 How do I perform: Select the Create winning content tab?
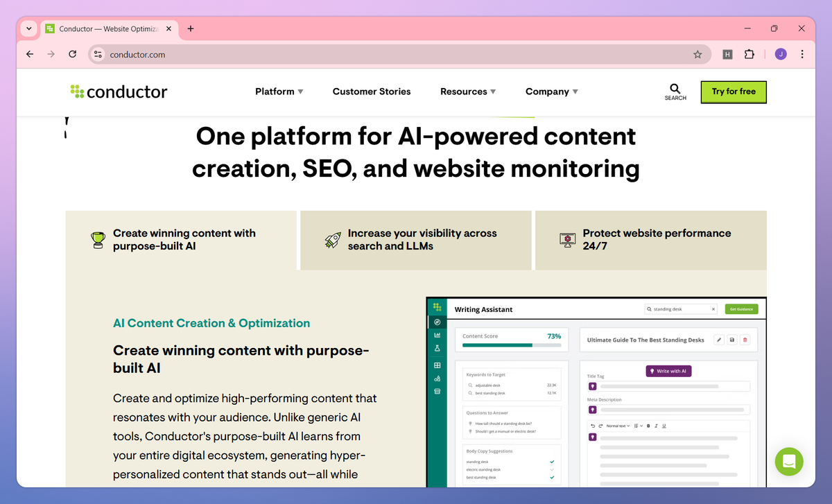tap(181, 240)
